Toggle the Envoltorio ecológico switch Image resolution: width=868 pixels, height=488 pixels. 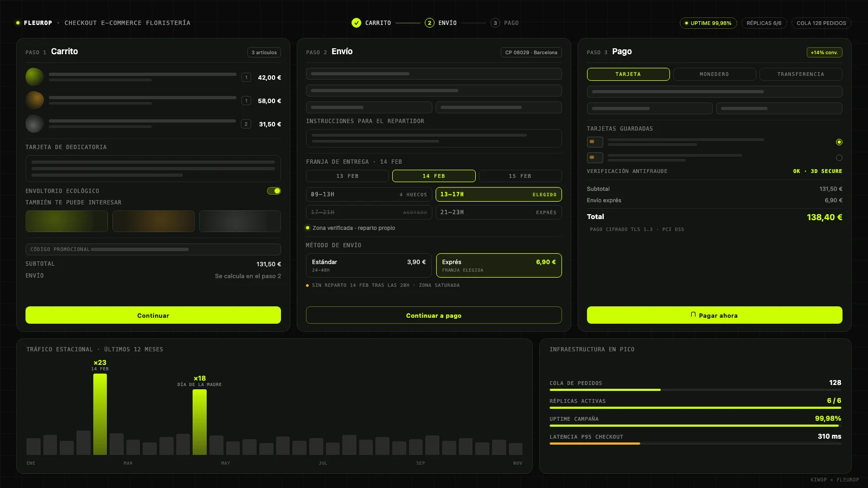[274, 191]
